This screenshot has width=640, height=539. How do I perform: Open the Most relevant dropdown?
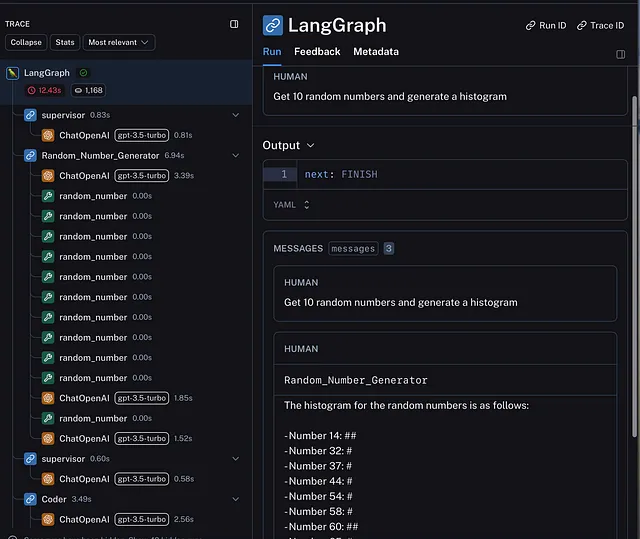119,42
